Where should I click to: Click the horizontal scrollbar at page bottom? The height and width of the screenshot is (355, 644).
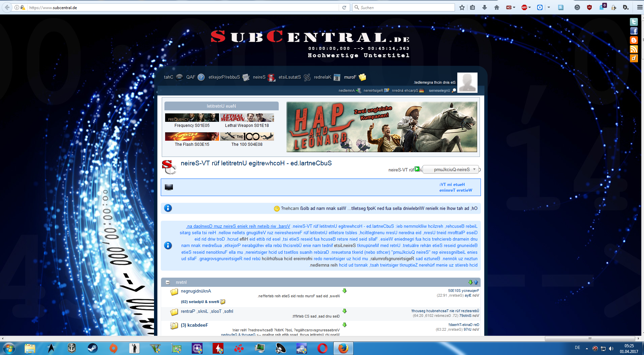tap(590, 338)
